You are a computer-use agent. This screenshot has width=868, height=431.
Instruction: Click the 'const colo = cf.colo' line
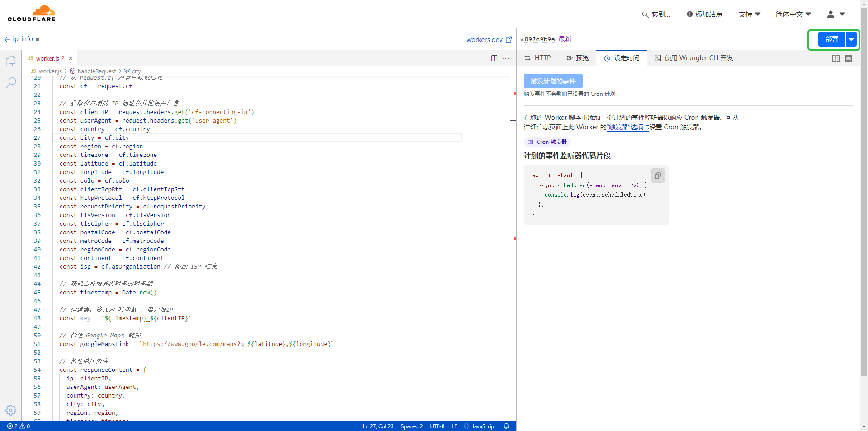pos(94,181)
